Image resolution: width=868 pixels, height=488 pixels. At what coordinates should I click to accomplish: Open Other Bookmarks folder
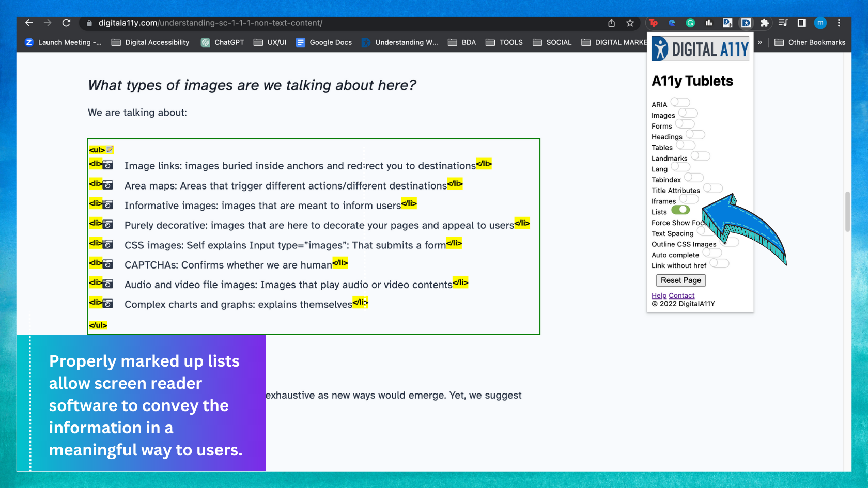810,42
